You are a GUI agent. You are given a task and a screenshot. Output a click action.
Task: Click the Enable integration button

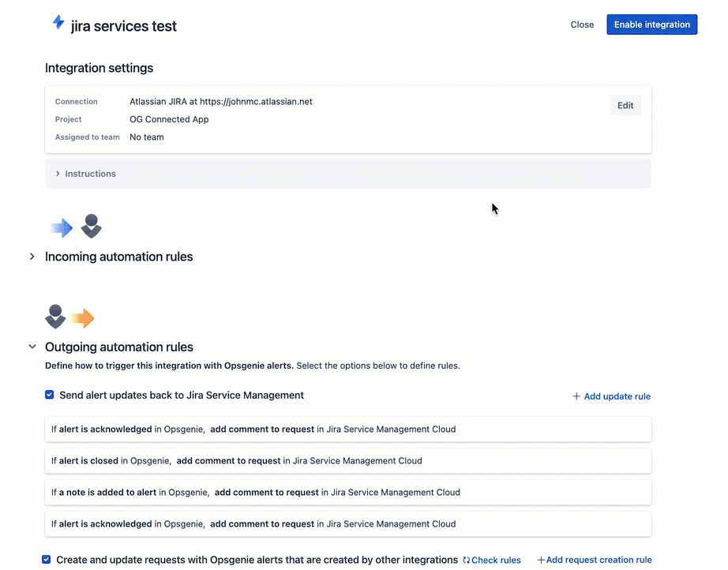click(x=652, y=24)
